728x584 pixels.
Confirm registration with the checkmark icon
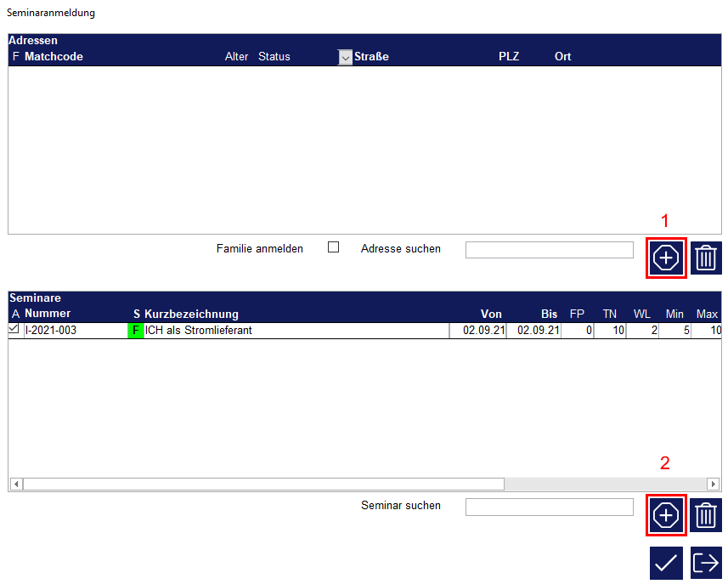tap(666, 563)
